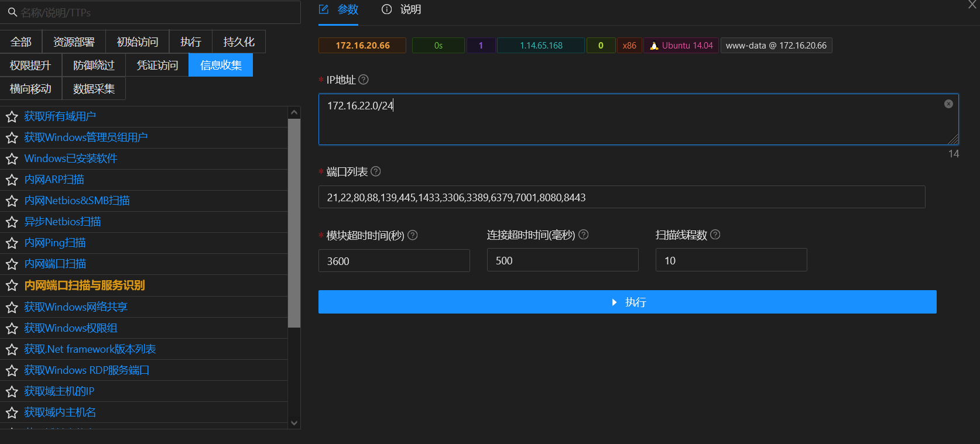Click the 模块超时时间 field showing 3600

click(394, 261)
